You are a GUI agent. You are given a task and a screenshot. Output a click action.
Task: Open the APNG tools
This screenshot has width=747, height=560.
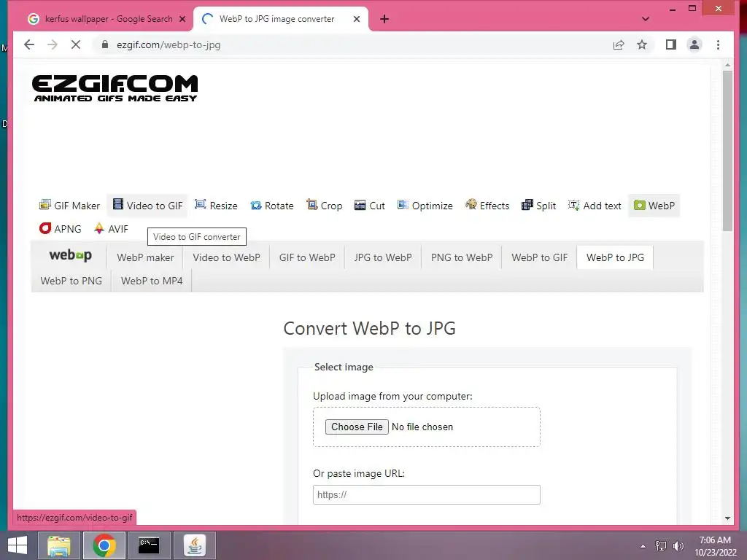pos(61,229)
